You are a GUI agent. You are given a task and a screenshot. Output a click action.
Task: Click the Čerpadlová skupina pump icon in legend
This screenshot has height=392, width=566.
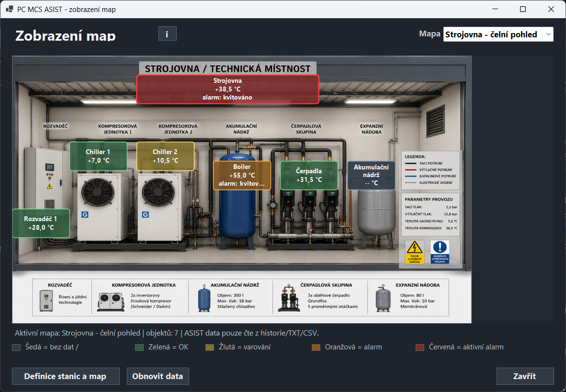(289, 299)
